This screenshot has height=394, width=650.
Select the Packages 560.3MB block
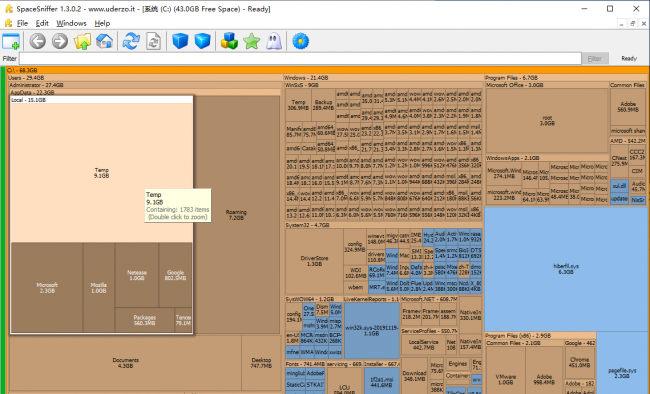(145, 320)
